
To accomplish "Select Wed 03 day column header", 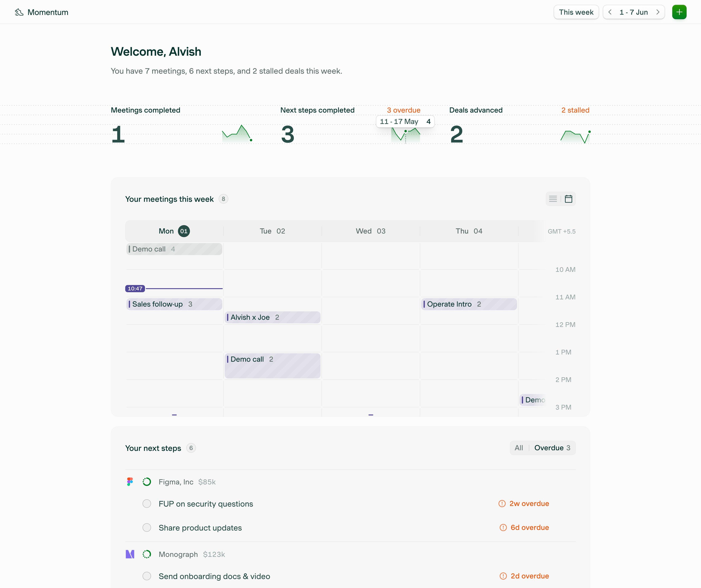I will (370, 231).
